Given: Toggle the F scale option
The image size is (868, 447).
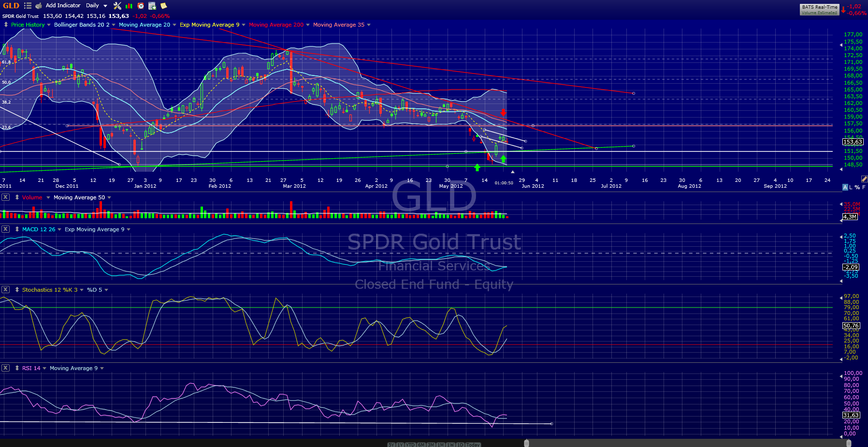Looking at the screenshot, I should [864, 187].
